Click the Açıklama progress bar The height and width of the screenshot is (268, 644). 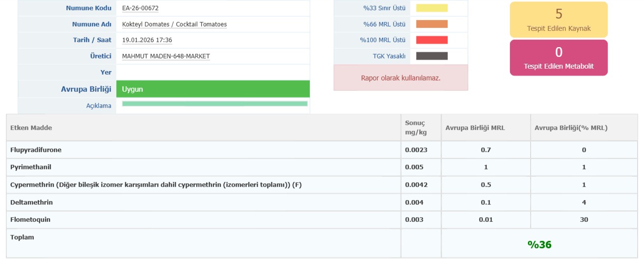(215, 104)
